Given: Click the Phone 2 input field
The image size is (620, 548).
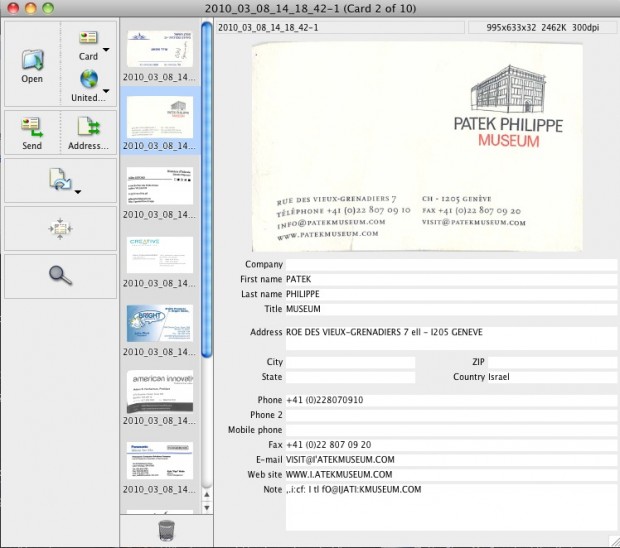Looking at the screenshot, I should click(x=451, y=415).
